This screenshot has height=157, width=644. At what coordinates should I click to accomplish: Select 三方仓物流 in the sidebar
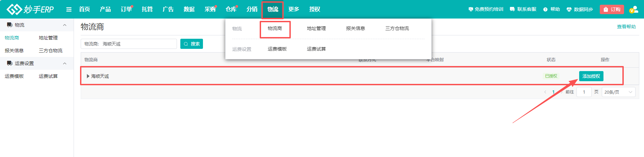coord(51,51)
